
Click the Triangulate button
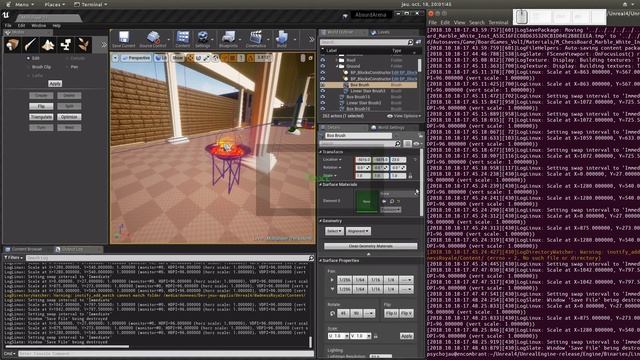(41, 117)
